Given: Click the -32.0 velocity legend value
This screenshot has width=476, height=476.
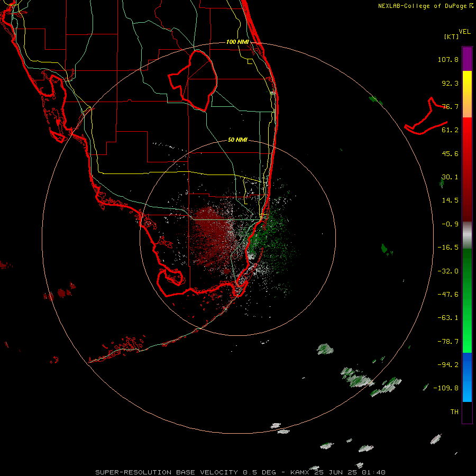Looking at the screenshot, I should [x=448, y=271].
